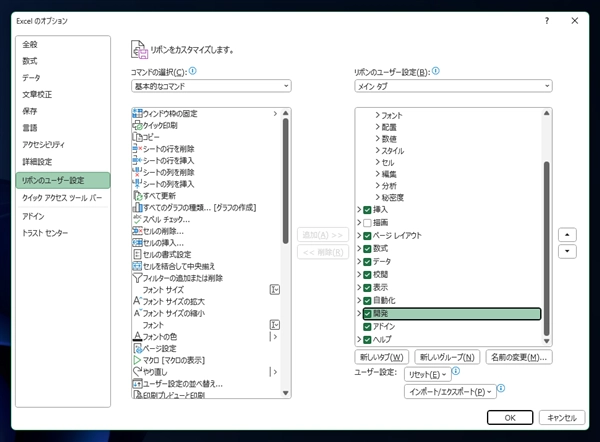Expand the 配置 group
Screen dimensions: 600x442
coord(377,127)
